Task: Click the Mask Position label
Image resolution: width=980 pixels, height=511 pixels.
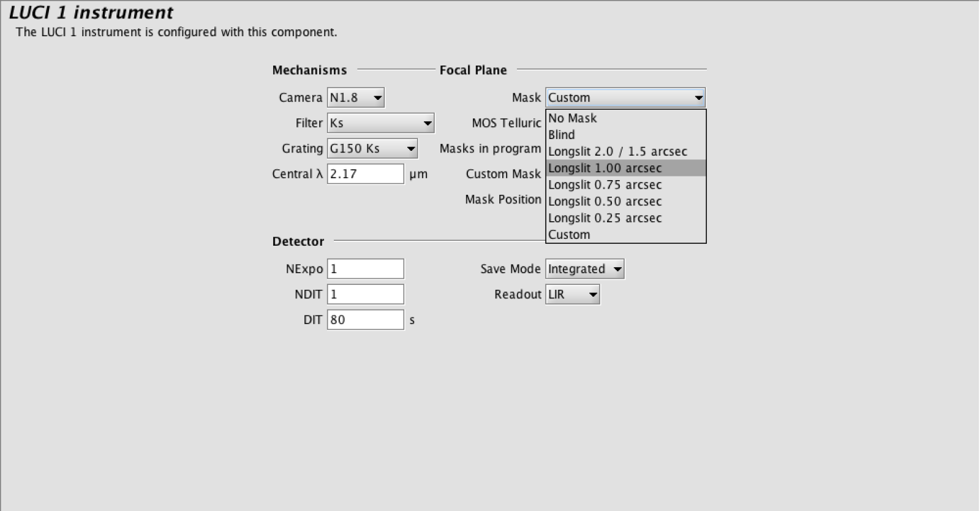Action: point(503,199)
